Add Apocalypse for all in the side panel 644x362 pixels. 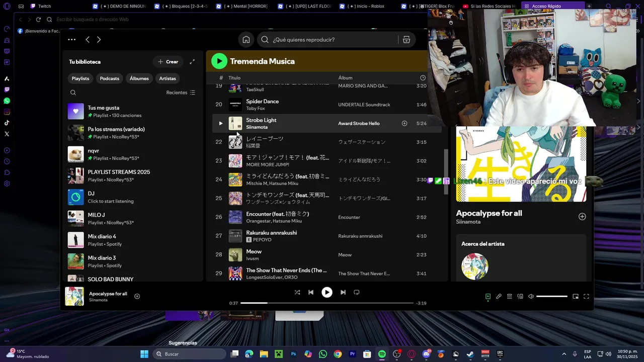(x=582, y=217)
